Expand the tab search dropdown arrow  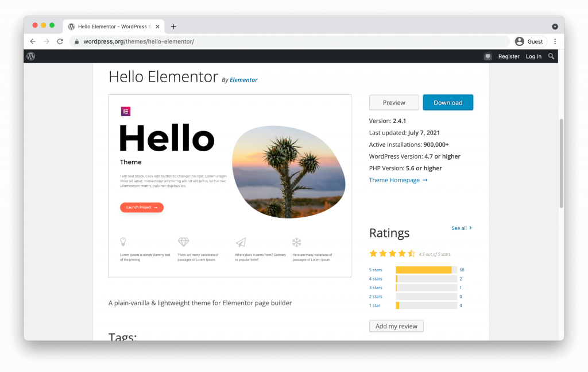point(555,26)
